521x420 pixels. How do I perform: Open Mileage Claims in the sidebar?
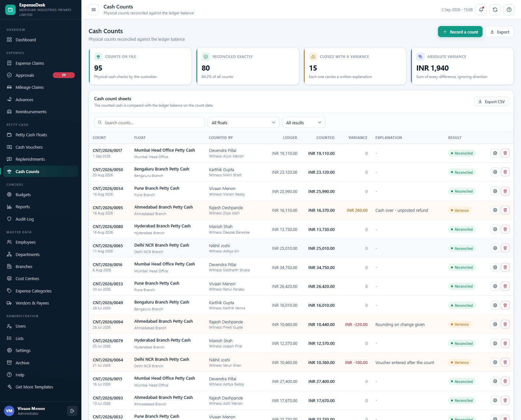[41, 87]
